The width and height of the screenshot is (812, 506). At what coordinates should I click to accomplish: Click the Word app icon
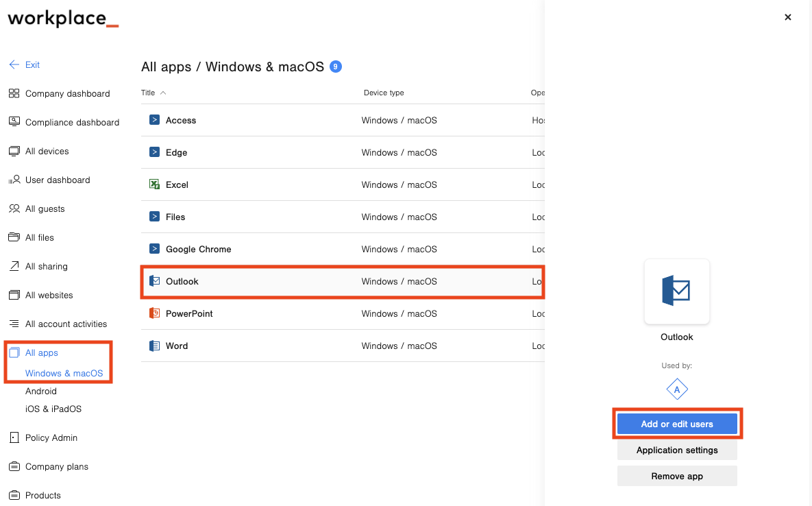point(154,346)
